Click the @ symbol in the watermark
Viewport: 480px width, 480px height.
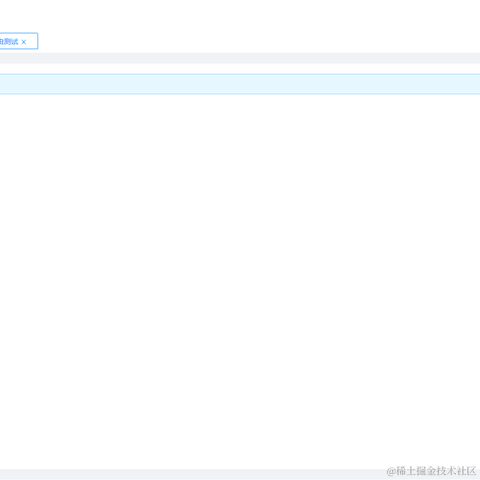click(391, 471)
